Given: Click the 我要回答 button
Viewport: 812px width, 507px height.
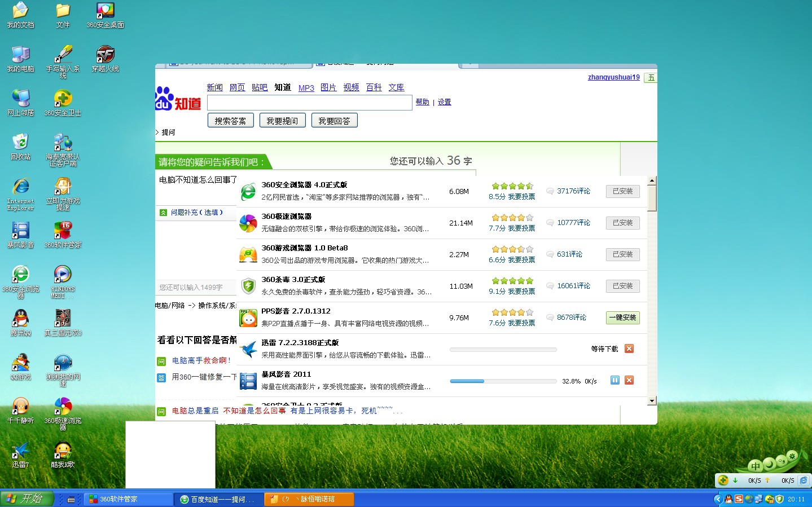Looking at the screenshot, I should coord(334,121).
